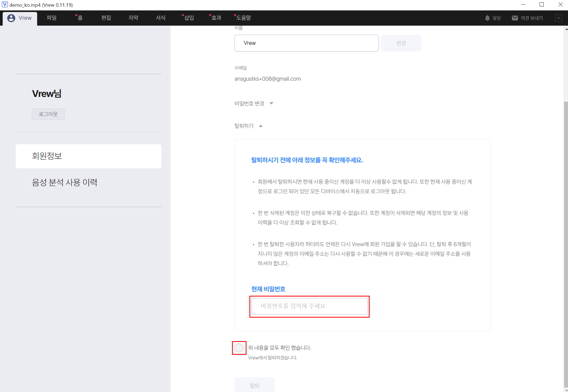This screenshot has width=568, height=392.
Task: Select 음성 분석 사용 이력 in the sidebar
Action: 64,182
